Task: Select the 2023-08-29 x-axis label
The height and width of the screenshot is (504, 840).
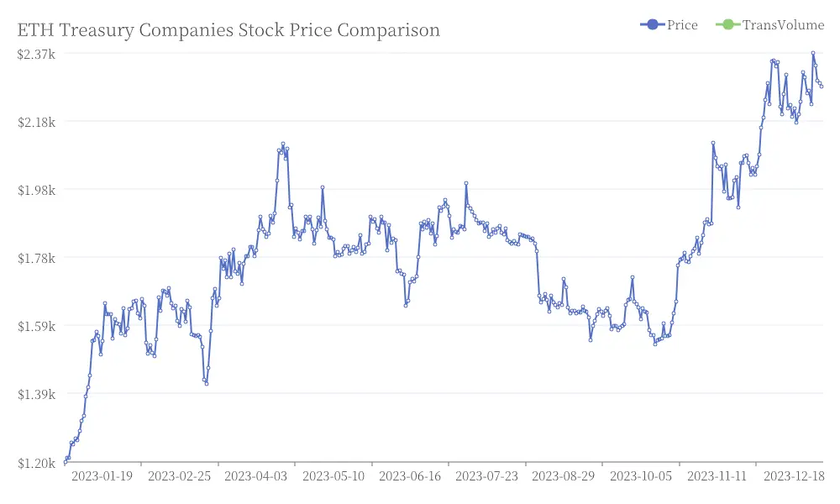Action: pyautogui.click(x=563, y=475)
